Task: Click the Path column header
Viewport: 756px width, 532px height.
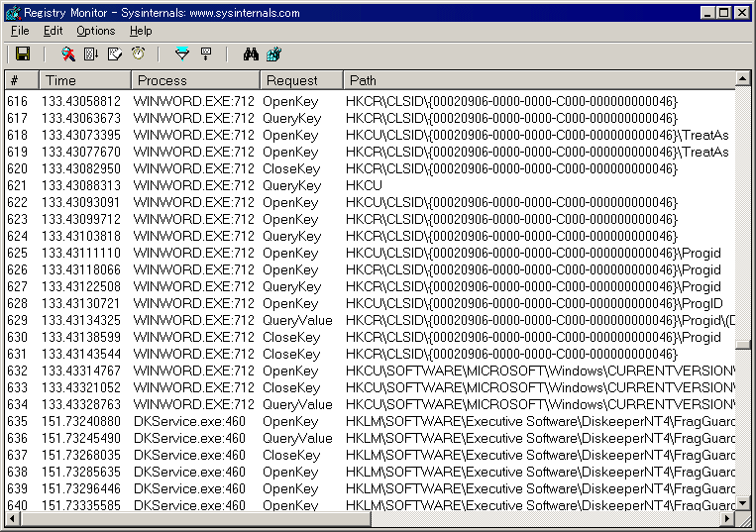Action: 540,80
